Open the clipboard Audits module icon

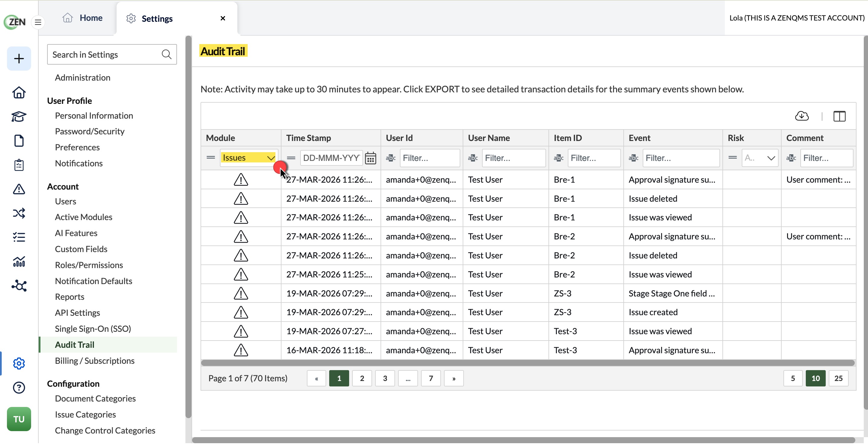coord(19,165)
